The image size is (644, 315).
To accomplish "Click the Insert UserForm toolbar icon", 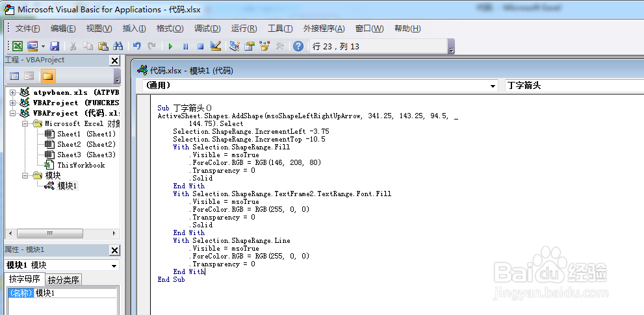I will point(32,46).
